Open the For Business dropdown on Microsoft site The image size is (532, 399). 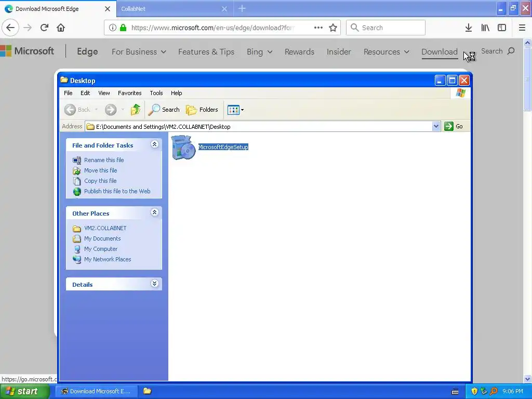point(139,52)
